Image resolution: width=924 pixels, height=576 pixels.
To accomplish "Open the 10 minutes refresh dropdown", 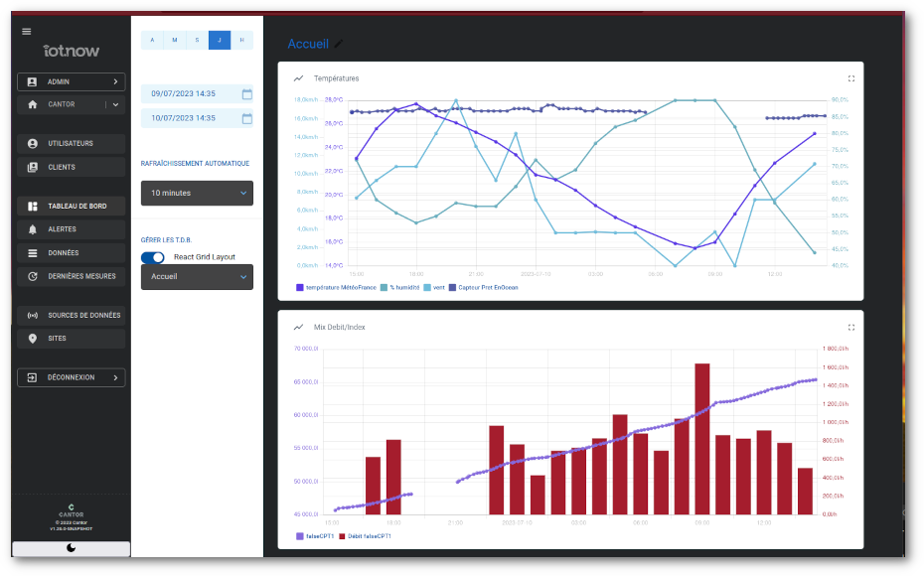I will coord(197,193).
